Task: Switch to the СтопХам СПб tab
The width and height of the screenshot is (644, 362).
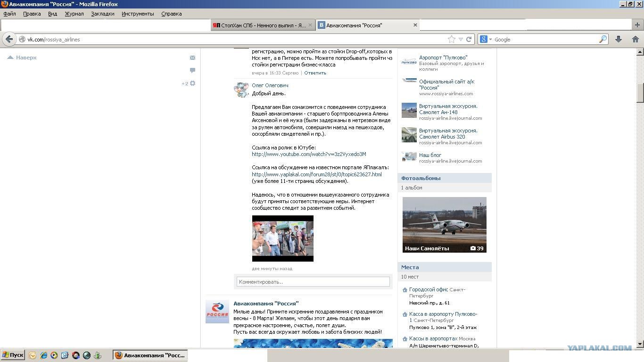Action: click(x=263, y=25)
